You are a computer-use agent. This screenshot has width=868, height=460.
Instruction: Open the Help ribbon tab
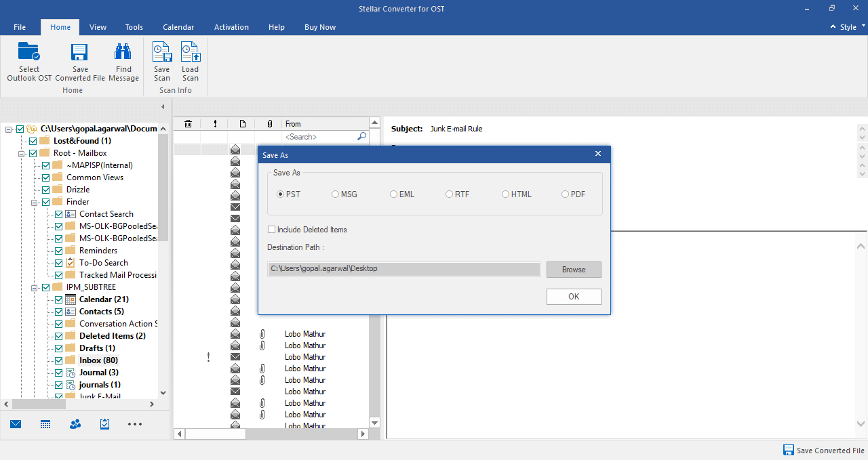coord(277,27)
